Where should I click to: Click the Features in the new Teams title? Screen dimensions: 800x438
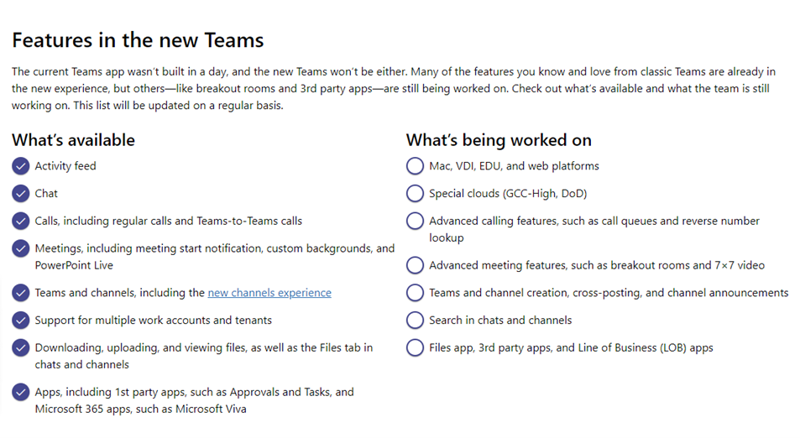(x=138, y=40)
